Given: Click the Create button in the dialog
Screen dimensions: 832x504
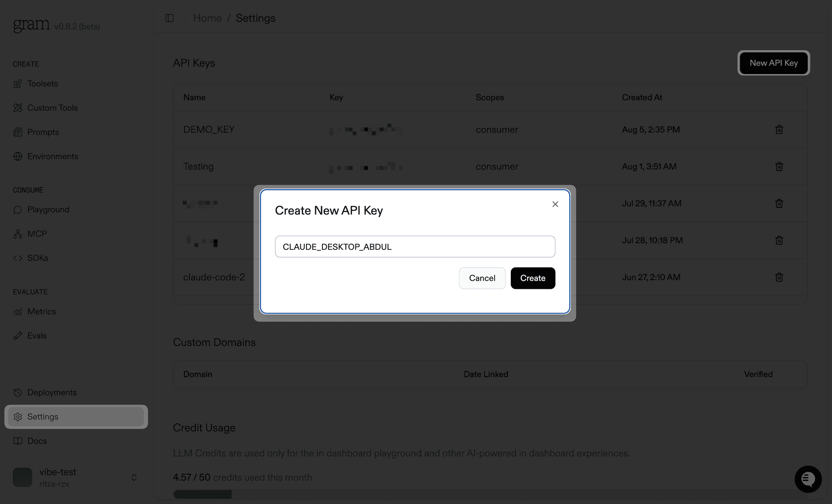Looking at the screenshot, I should [x=533, y=278].
